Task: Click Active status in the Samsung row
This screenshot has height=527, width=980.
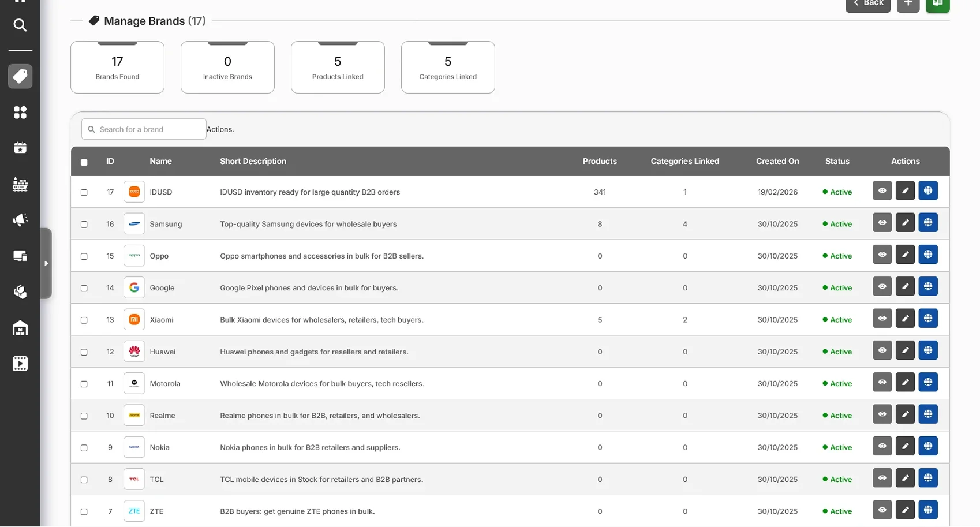Action: [837, 224]
